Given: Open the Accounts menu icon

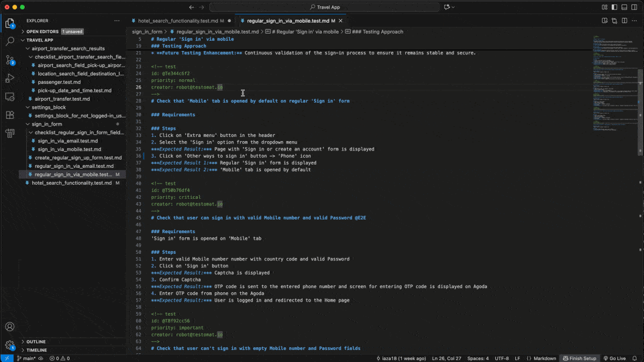Looking at the screenshot, I should [x=10, y=327].
